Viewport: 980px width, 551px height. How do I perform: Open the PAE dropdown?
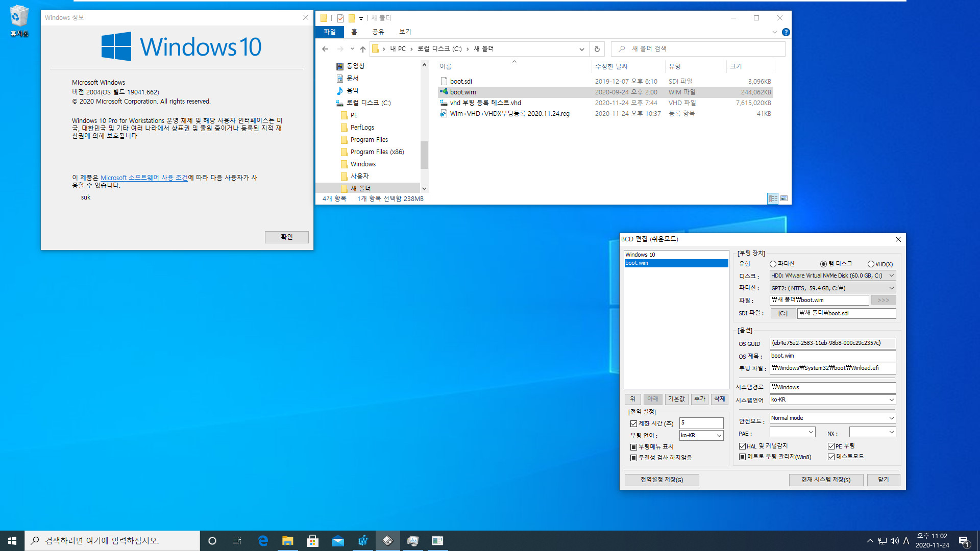tap(792, 433)
